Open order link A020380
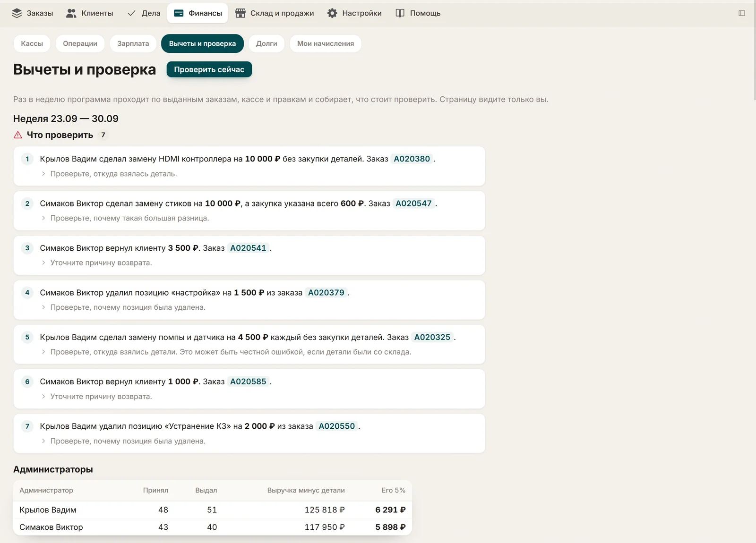The width and height of the screenshot is (756, 543). (x=412, y=159)
